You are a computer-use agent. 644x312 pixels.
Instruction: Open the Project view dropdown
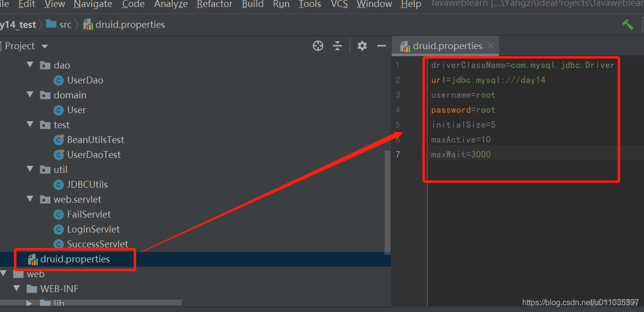tap(45, 46)
